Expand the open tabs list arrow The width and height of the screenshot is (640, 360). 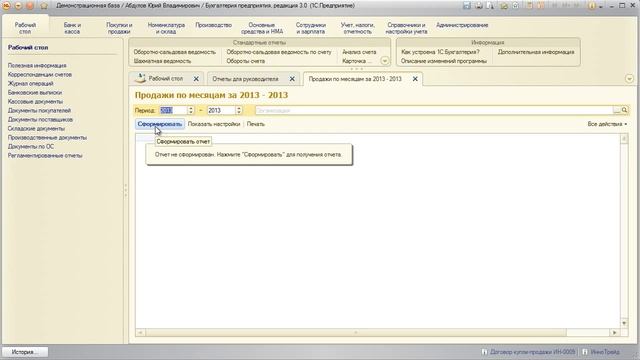pos(629,79)
